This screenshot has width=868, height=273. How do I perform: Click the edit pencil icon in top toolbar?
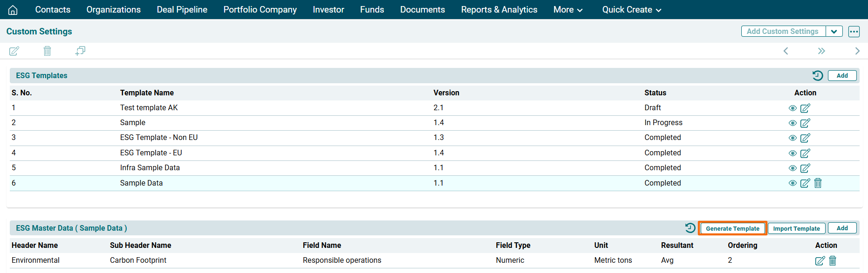coord(14,51)
